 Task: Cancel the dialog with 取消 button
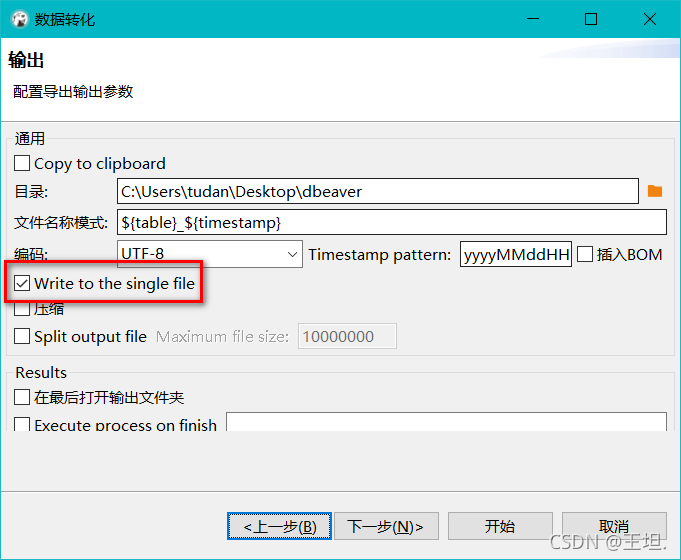pos(613,526)
